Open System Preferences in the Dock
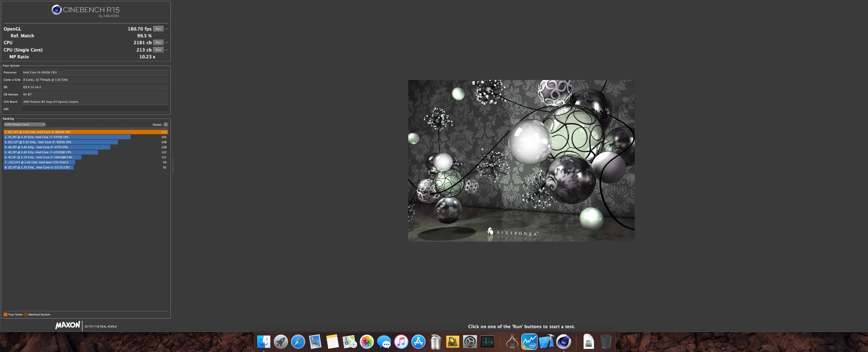Screen dimensions: 868x352 click(470, 342)
